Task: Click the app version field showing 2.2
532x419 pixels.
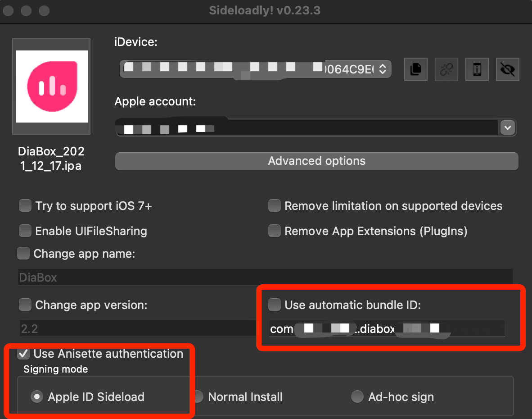Action: pyautogui.click(x=137, y=329)
